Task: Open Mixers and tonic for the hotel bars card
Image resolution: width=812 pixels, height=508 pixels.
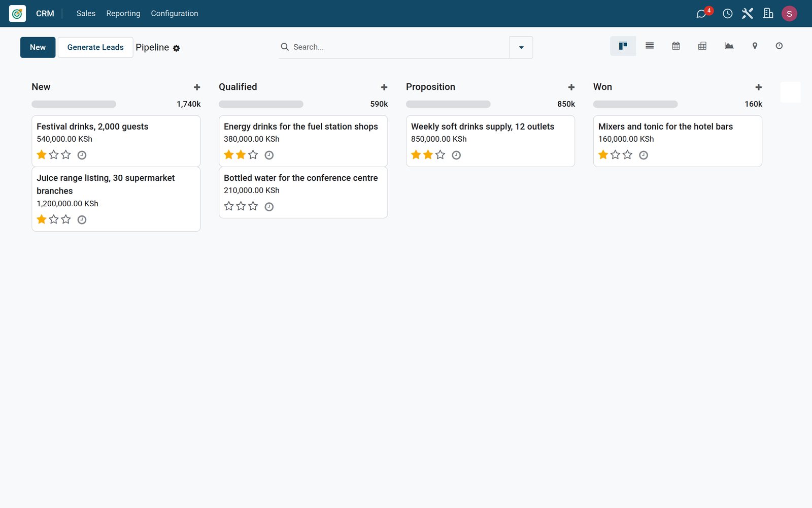Action: tap(678, 141)
